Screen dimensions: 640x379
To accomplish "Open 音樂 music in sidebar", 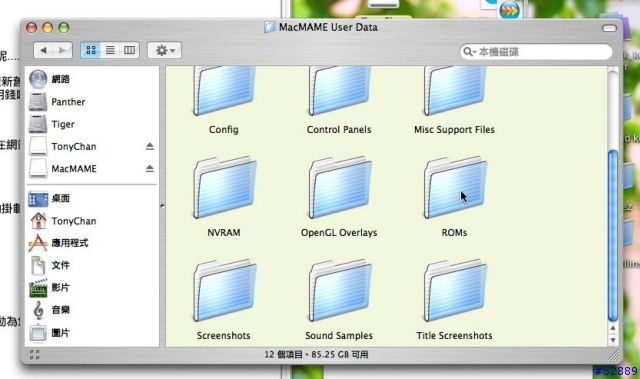I will [91, 310].
